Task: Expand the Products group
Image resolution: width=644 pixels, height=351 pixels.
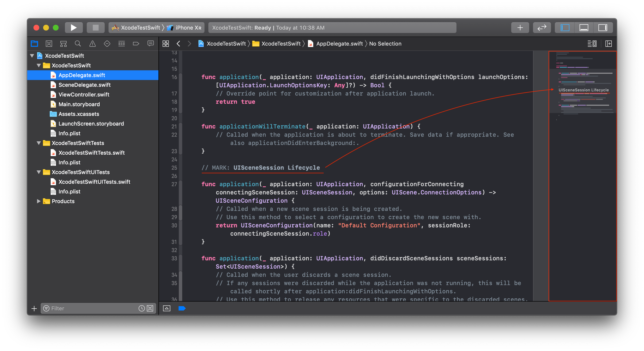Action: point(39,201)
